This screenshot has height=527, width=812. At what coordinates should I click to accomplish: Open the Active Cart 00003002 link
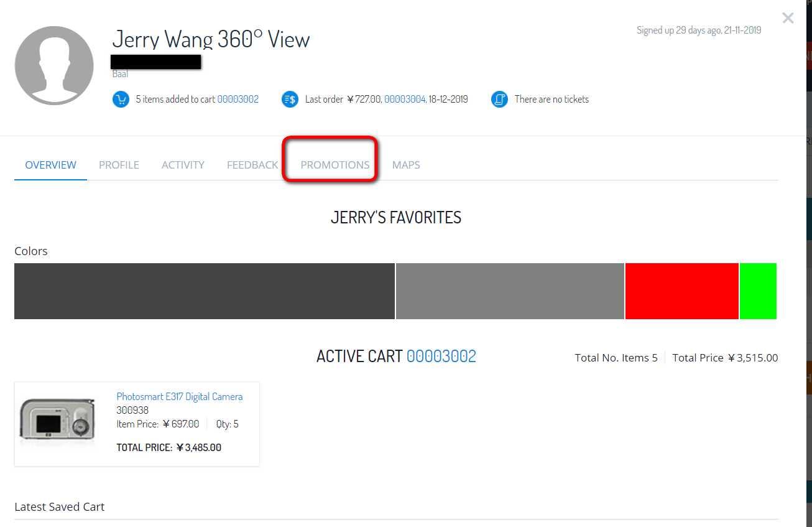[x=441, y=356]
